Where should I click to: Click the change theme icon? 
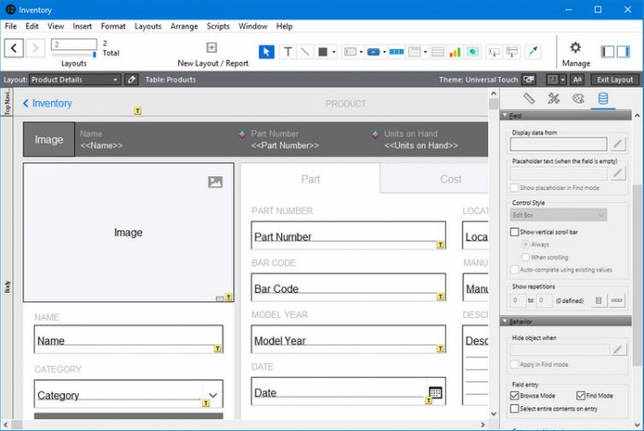(x=529, y=79)
